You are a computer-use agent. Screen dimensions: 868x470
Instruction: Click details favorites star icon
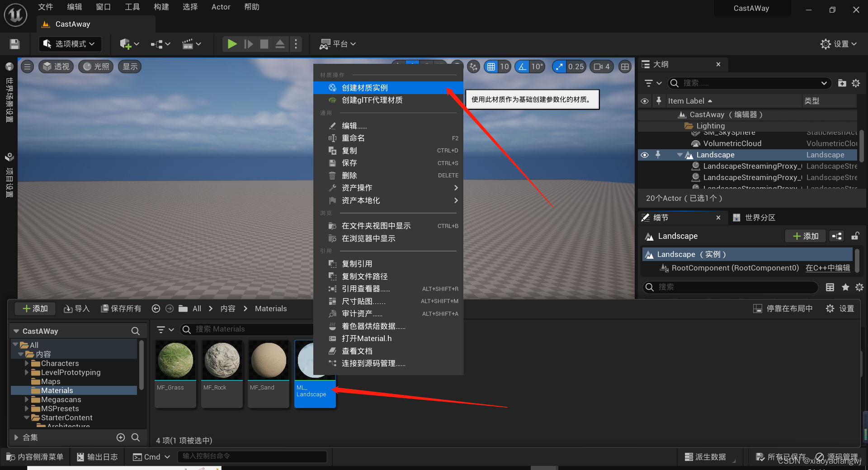[845, 287]
